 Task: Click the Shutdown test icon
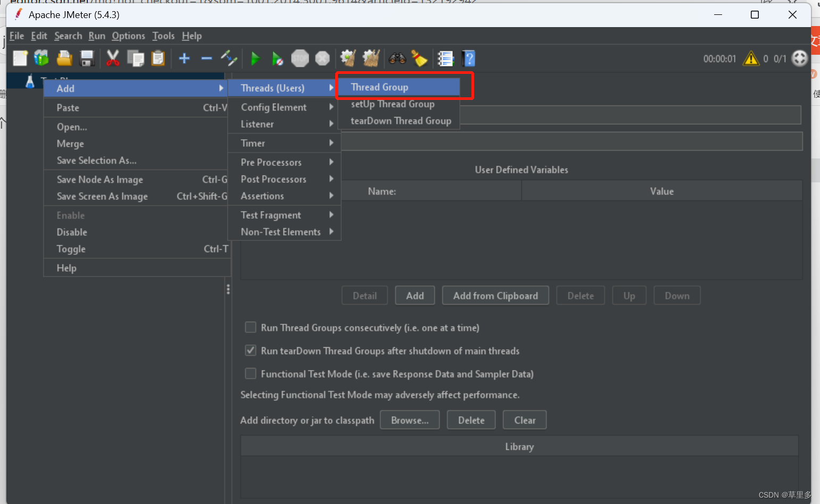click(x=322, y=58)
